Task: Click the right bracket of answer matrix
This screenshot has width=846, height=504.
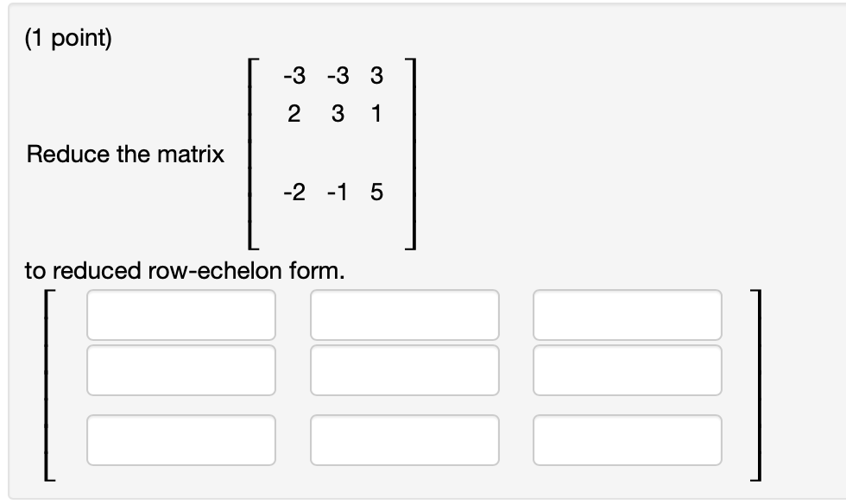Action: [x=757, y=384]
